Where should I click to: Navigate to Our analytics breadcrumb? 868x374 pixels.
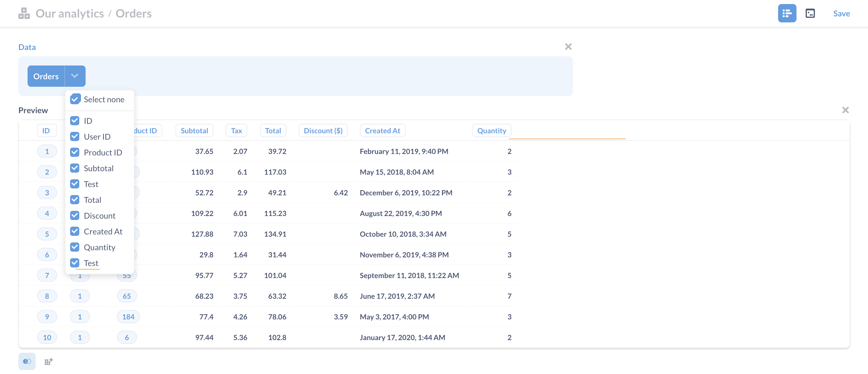pyautogui.click(x=70, y=14)
